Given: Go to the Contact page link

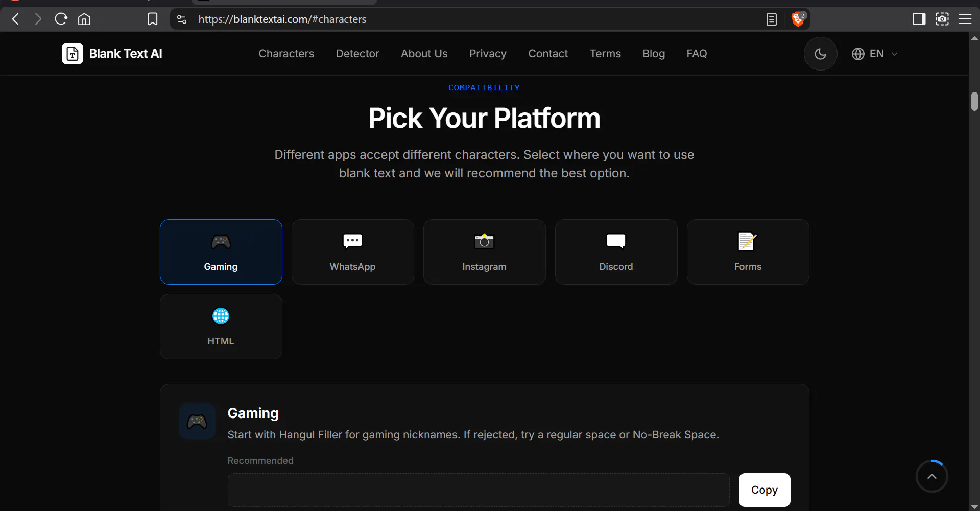Looking at the screenshot, I should (x=548, y=54).
